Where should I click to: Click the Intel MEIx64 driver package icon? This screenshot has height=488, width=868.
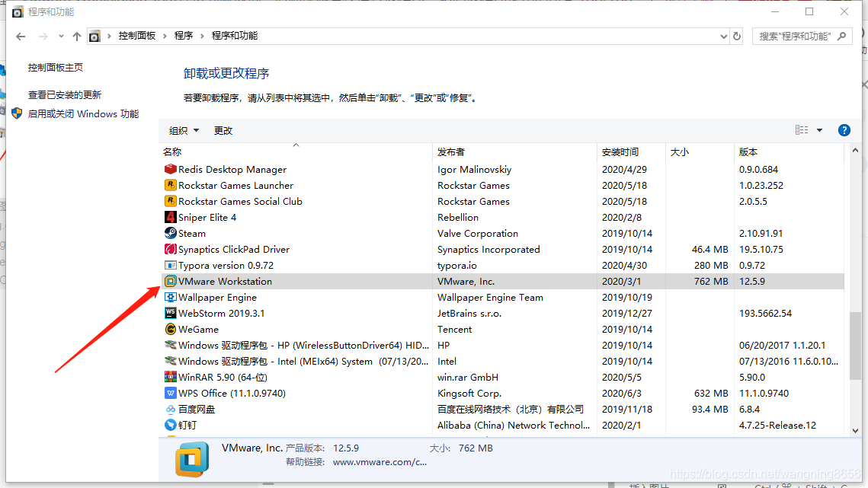coord(171,362)
